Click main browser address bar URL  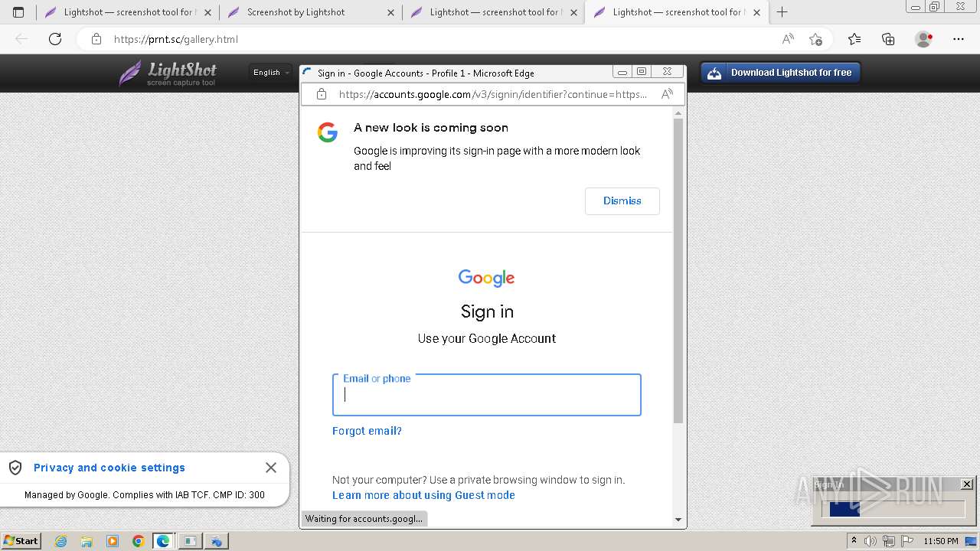point(176,39)
